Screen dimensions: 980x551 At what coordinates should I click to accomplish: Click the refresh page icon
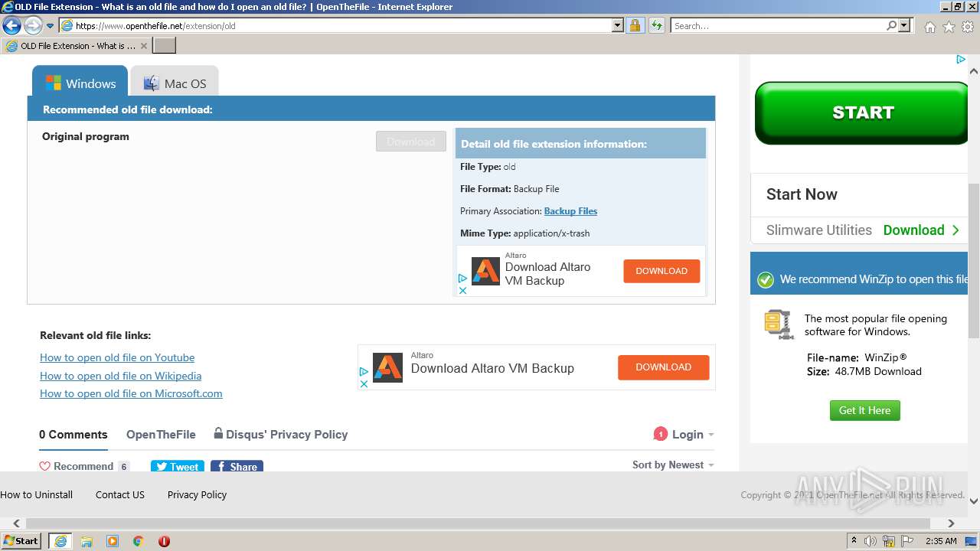click(657, 25)
